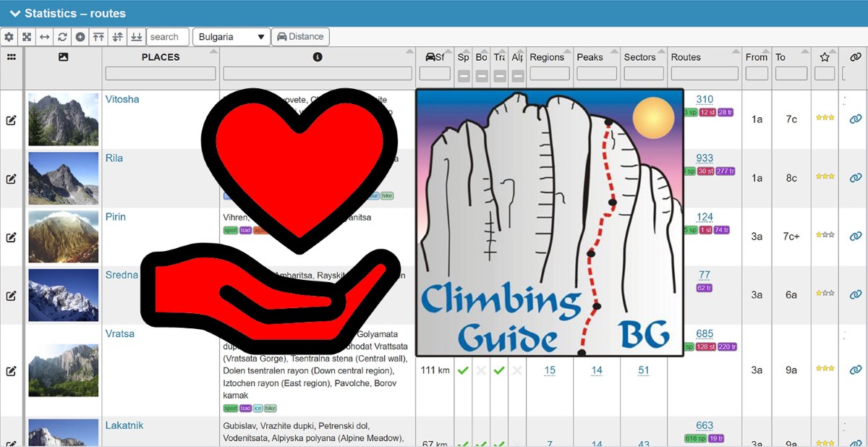868x447 pixels.
Task: Toggle the Bo column filter checkbox
Action: [x=482, y=76]
